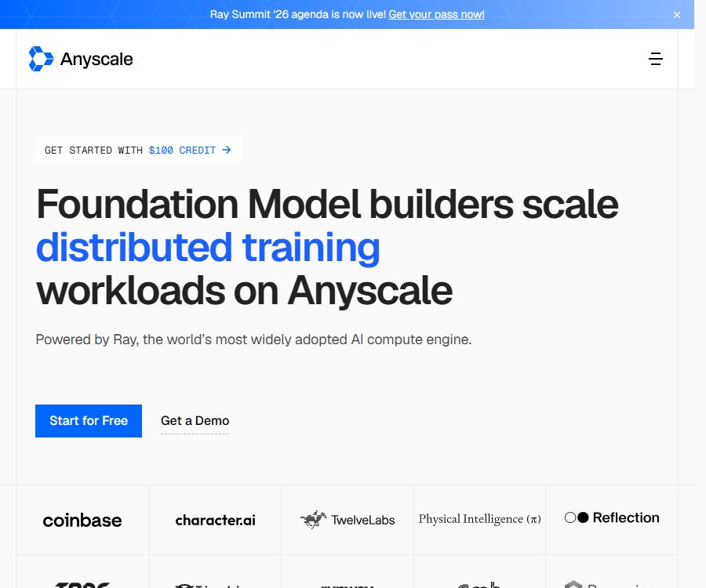Click the arrow icon beside $100 CREDIT
This screenshot has width=706, height=588.
coord(227,150)
